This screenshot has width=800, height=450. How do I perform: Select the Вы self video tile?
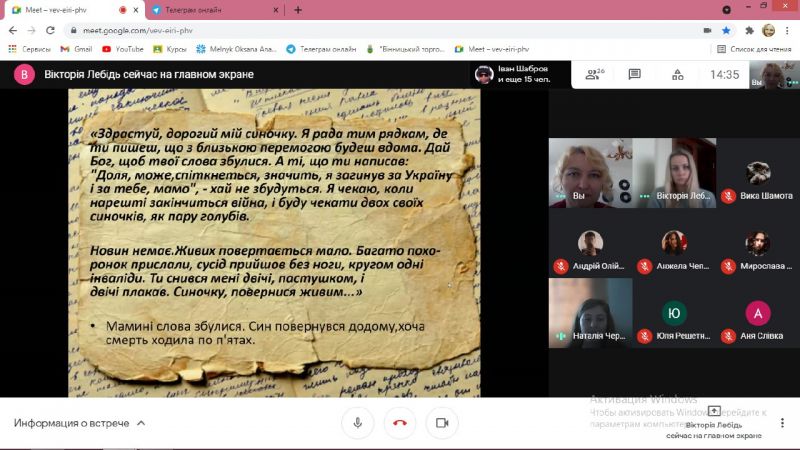591,173
